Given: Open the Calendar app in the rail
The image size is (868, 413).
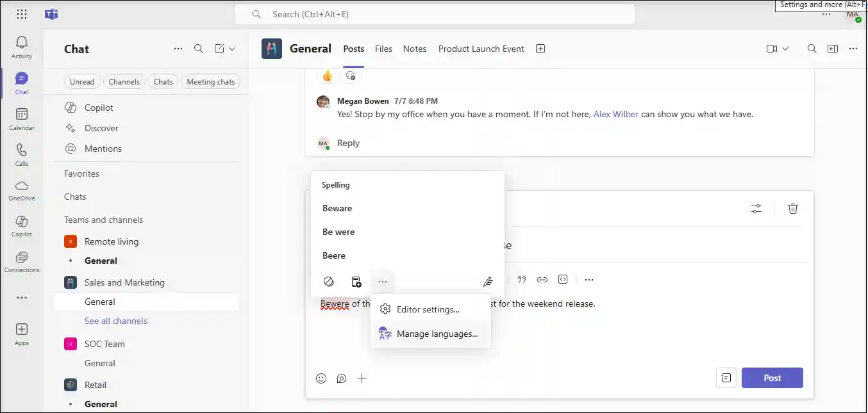Looking at the screenshot, I should (22, 119).
